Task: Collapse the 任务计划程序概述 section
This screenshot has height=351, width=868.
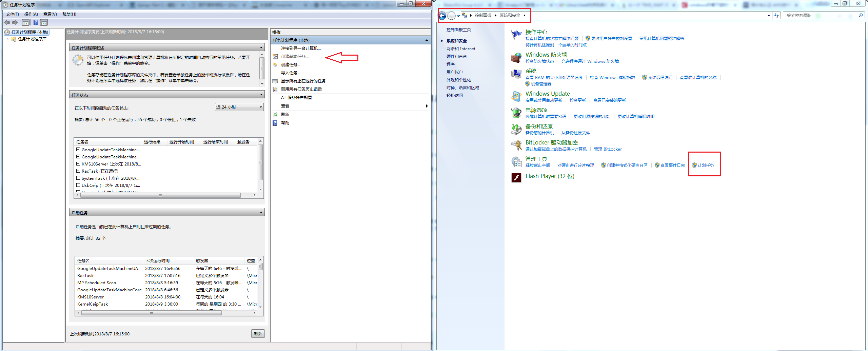Action: 261,47
